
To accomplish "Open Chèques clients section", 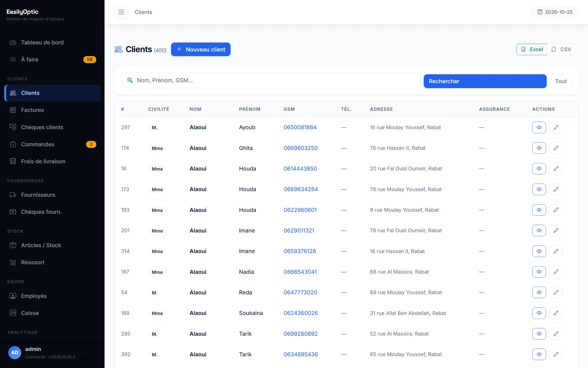I will click(x=52, y=127).
